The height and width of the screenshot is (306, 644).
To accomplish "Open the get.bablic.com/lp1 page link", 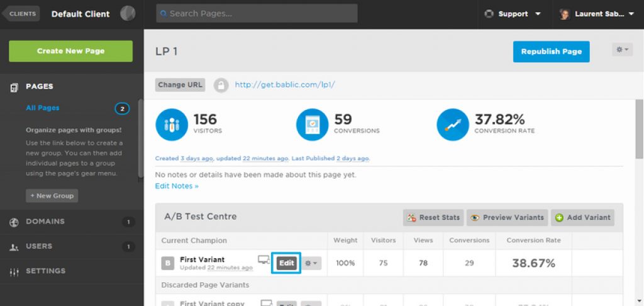I will pyautogui.click(x=285, y=85).
